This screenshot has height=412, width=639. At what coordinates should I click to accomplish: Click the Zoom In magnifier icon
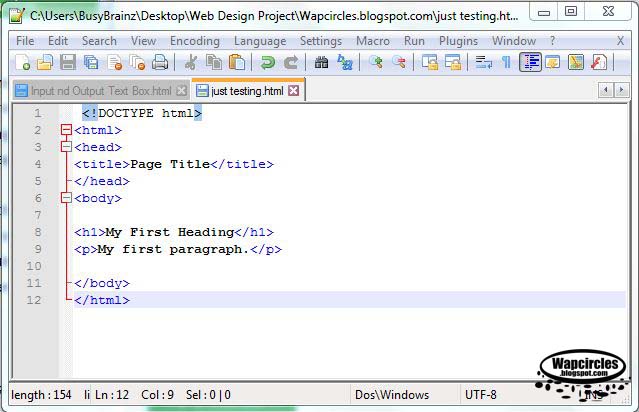375,63
